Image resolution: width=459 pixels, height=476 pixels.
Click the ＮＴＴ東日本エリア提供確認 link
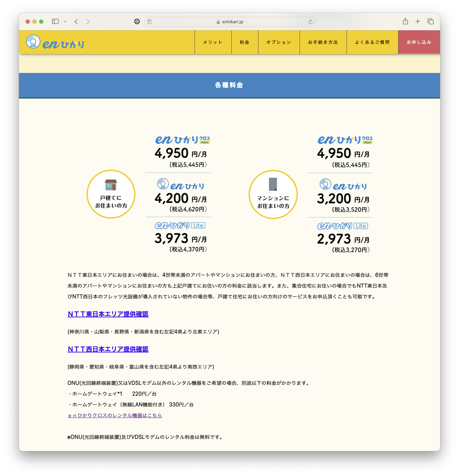coord(108,314)
